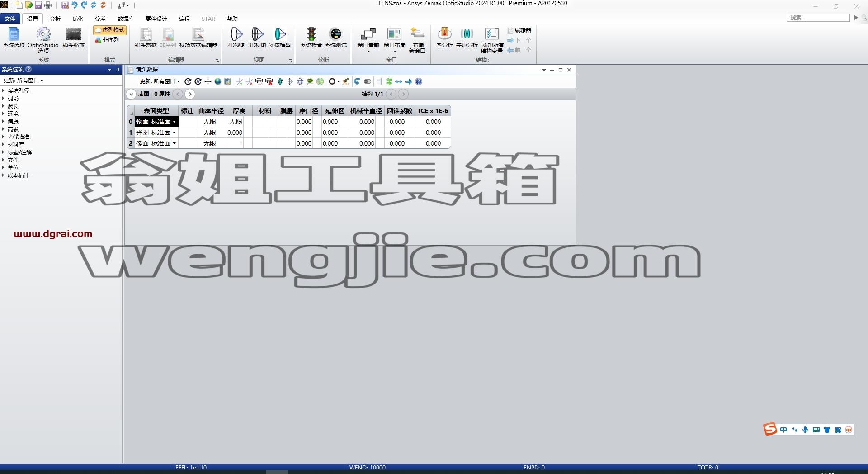Image resolution: width=868 pixels, height=474 pixels.
Task: Switch to the 帮助 ribbon tab
Action: pos(232,19)
